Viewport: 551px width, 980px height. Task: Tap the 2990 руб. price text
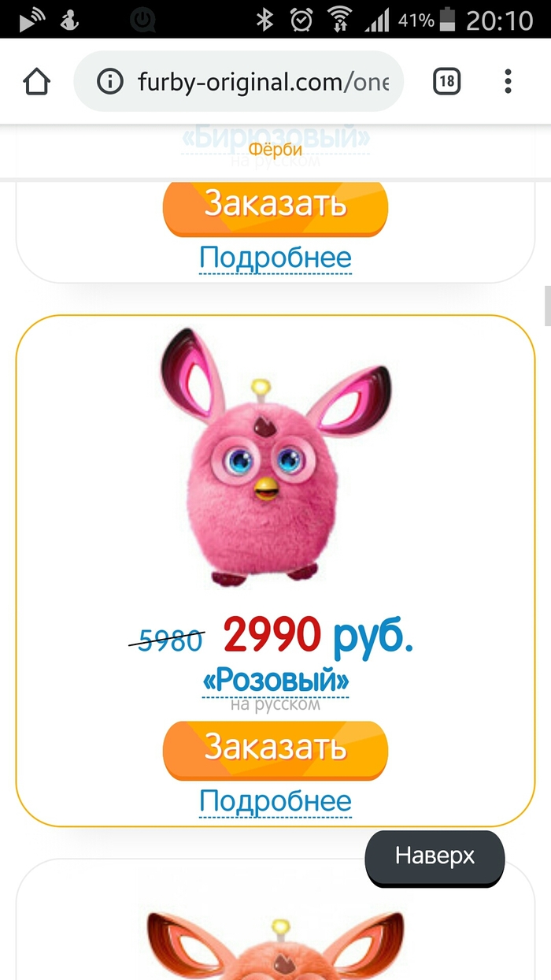318,636
